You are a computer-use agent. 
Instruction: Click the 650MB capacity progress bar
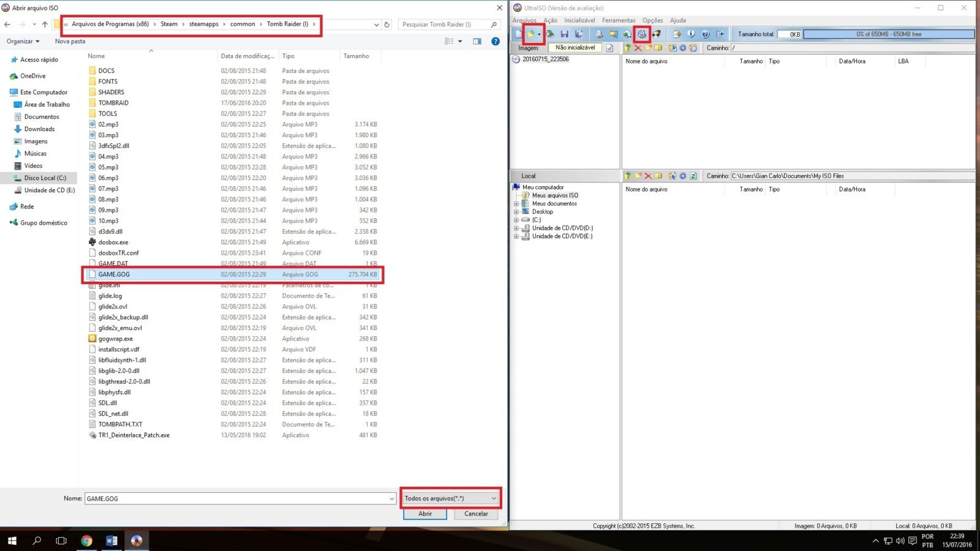click(888, 34)
